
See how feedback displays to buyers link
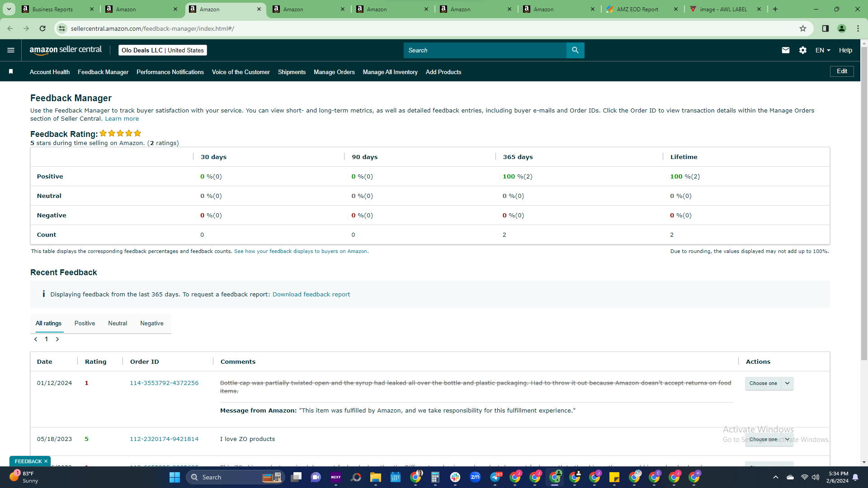point(301,251)
